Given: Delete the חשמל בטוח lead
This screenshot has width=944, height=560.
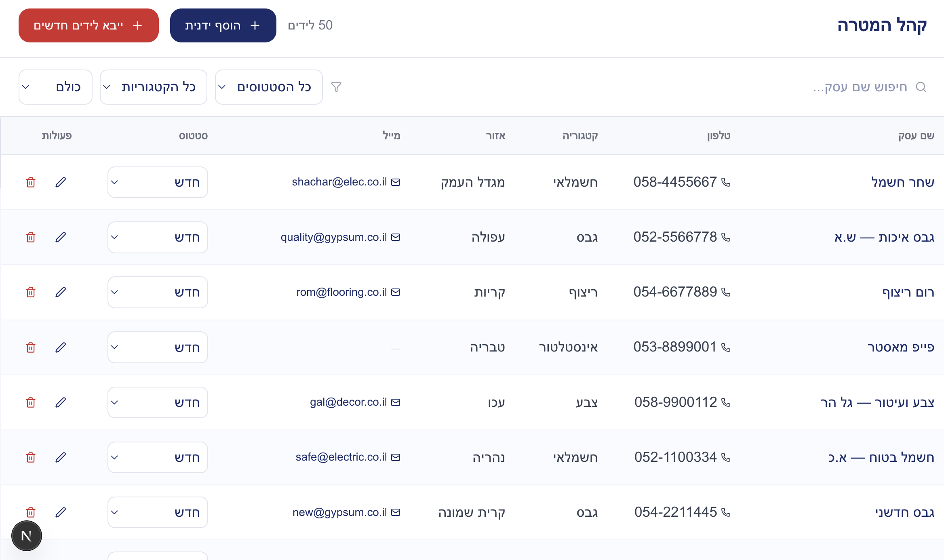Looking at the screenshot, I should pos(31,457).
